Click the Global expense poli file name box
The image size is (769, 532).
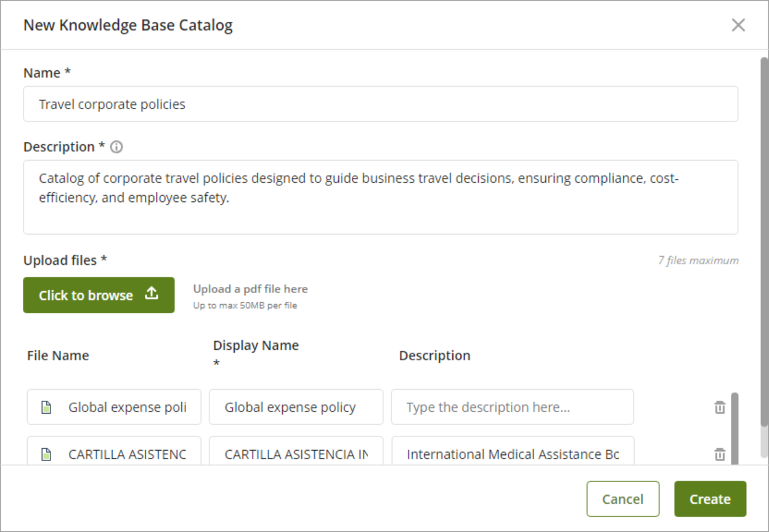coord(114,407)
